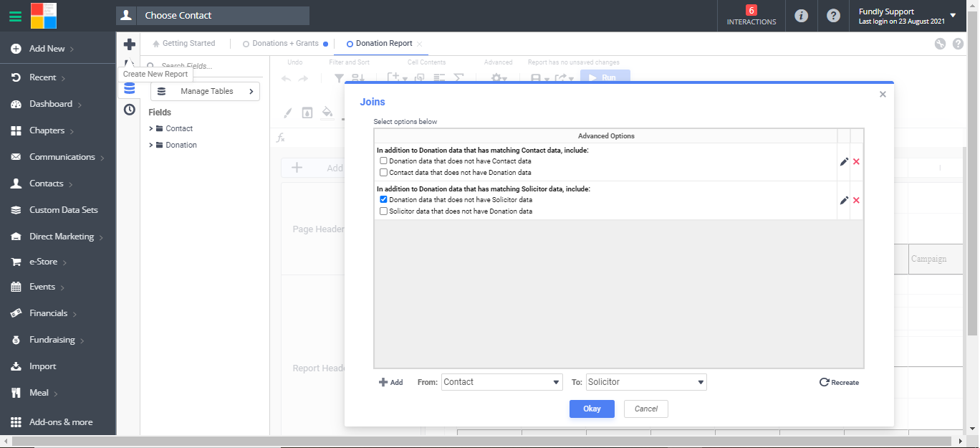Delete the Solicitor data join
This screenshot has width=980, height=448.
pyautogui.click(x=856, y=200)
